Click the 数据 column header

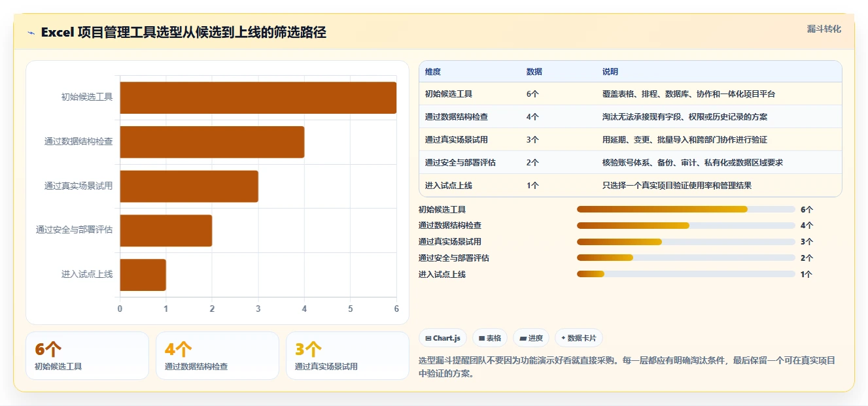coord(534,71)
